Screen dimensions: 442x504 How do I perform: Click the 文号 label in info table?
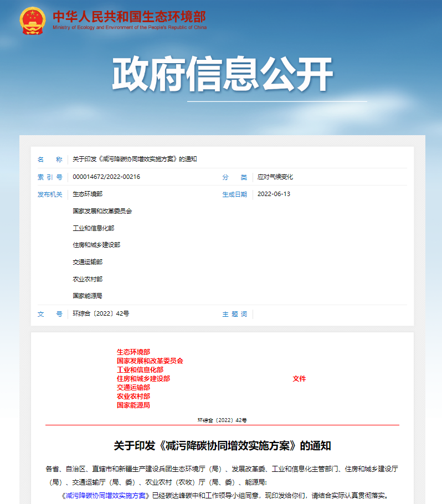(x=50, y=314)
